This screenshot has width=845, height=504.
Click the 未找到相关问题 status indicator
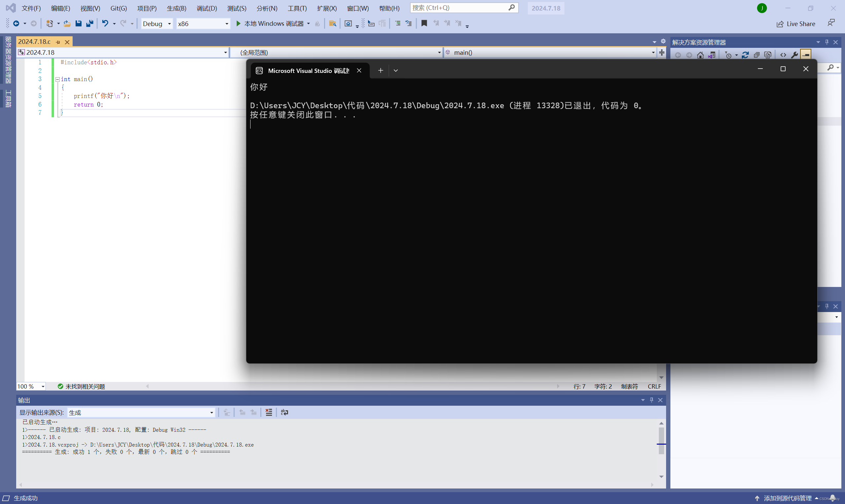pos(81,387)
